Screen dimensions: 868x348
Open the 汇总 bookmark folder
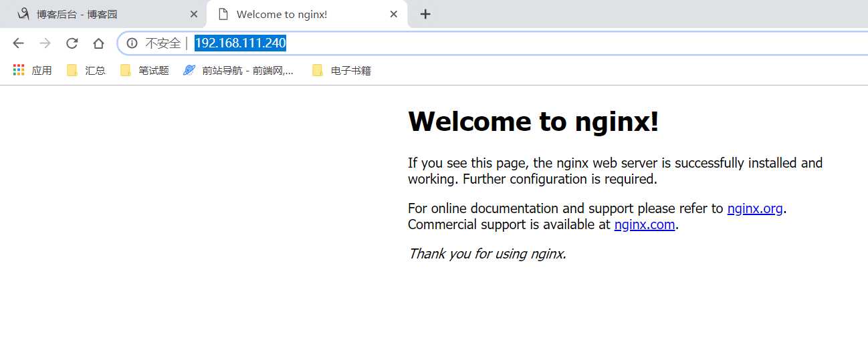coord(86,70)
